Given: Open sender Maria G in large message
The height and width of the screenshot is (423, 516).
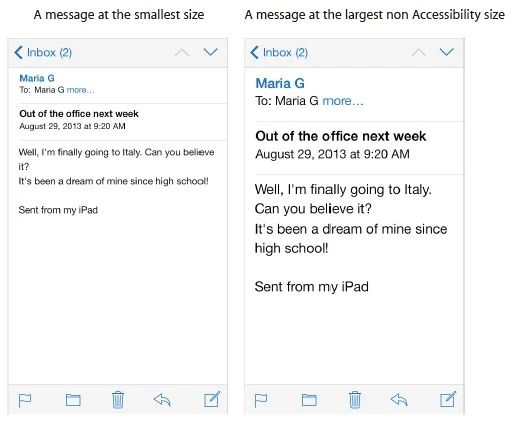Looking at the screenshot, I should pos(280,83).
